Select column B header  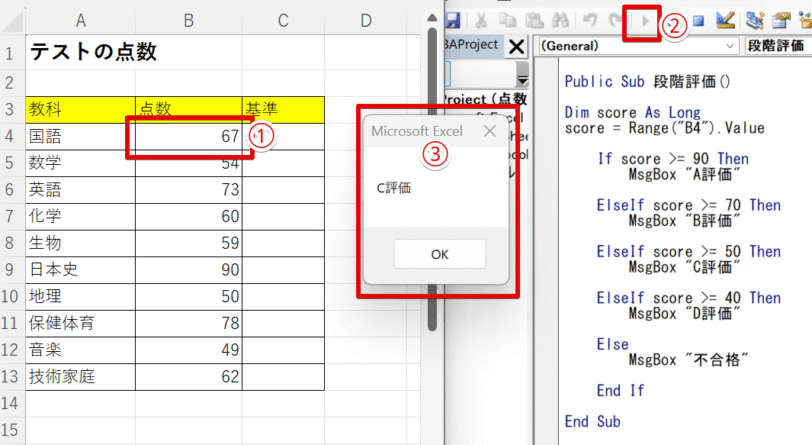(187, 20)
